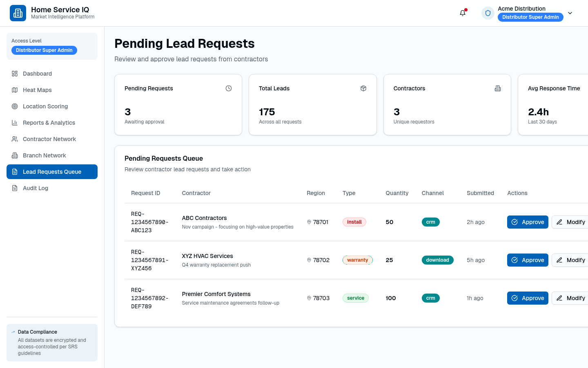Click the building icon on Contractors card

[498, 88]
